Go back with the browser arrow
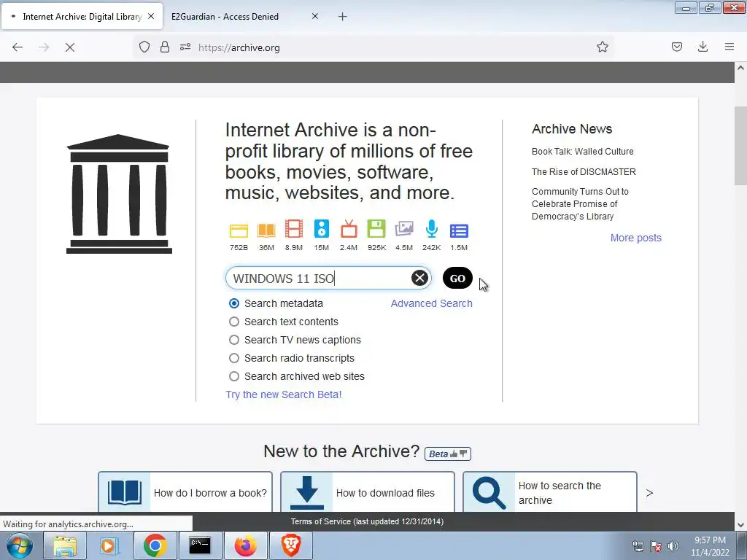 pos(18,47)
